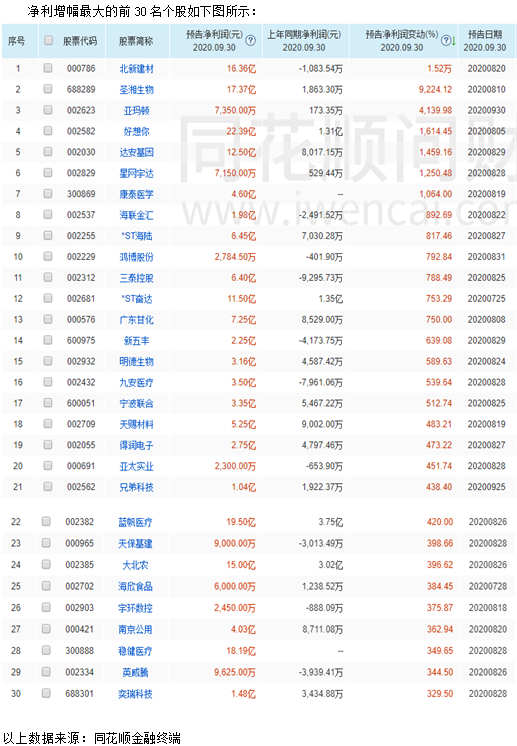This screenshot has width=517, height=746.
Task: Select the 16.36亿 profit cell for 北新建材
Action: (x=241, y=69)
